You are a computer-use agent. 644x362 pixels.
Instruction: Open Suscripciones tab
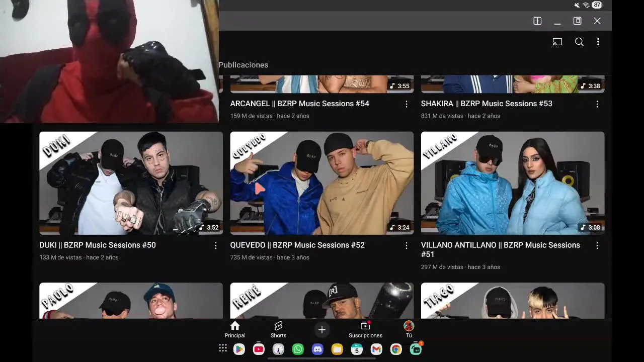(365, 330)
